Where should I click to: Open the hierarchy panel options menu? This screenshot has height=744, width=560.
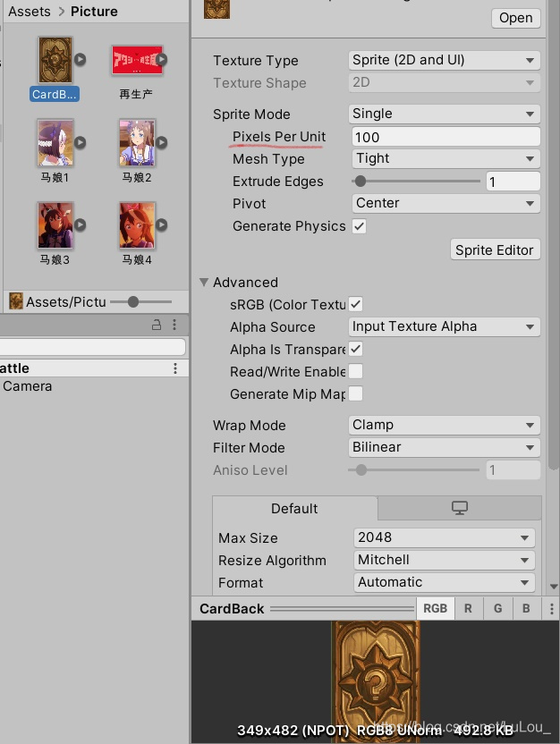pos(174,325)
